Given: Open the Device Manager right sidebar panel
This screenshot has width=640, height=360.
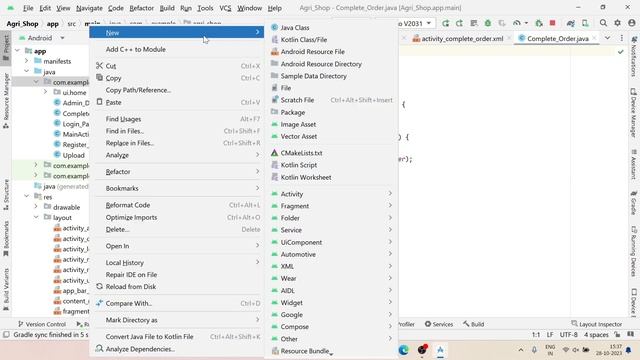Looking at the screenshot, I should 634,112.
